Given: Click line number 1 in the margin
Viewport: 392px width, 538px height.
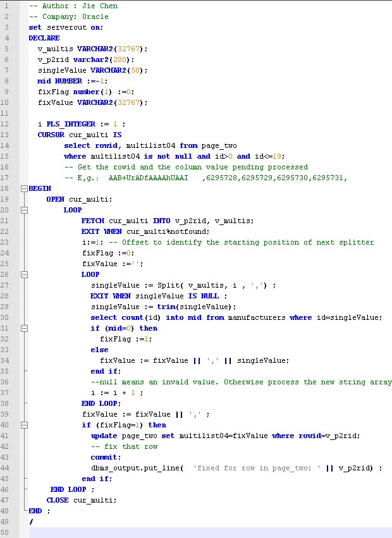Looking at the screenshot, I should tap(7, 6).
